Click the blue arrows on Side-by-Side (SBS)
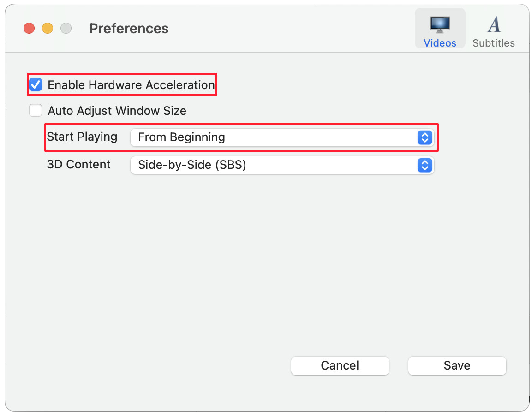 424,165
